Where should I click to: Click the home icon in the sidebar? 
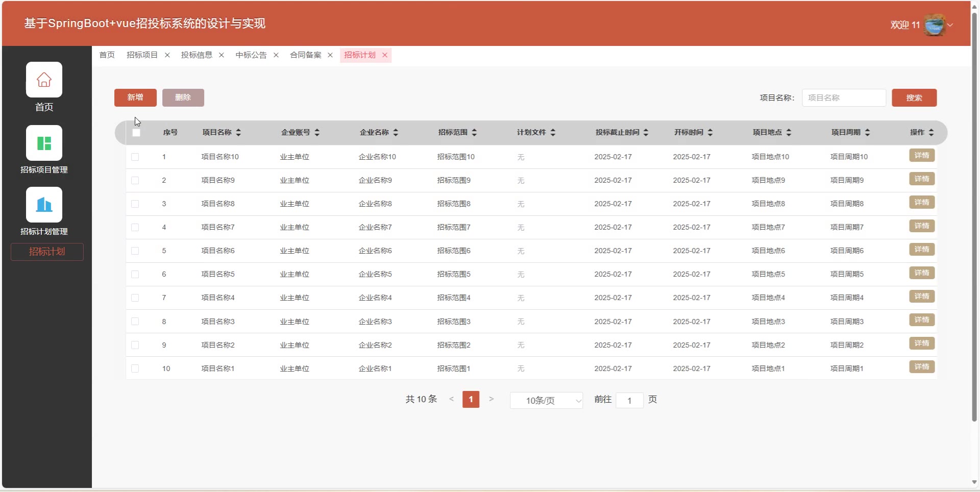click(44, 80)
